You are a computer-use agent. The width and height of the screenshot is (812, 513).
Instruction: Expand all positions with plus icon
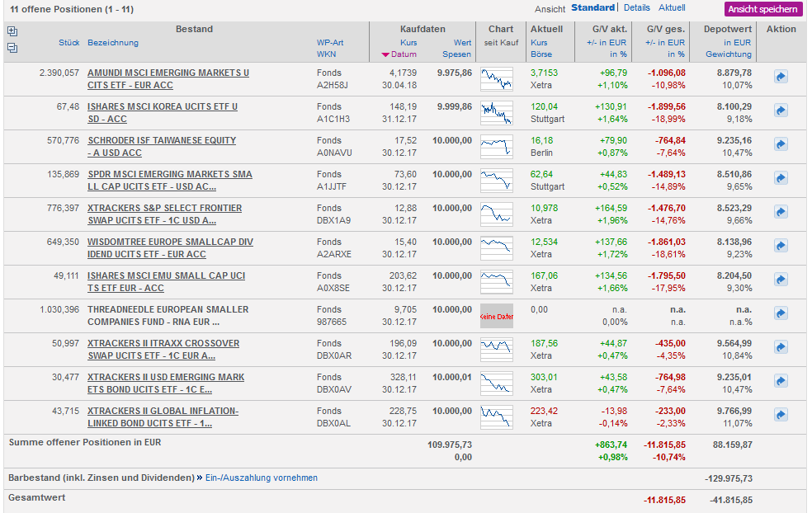(x=12, y=31)
